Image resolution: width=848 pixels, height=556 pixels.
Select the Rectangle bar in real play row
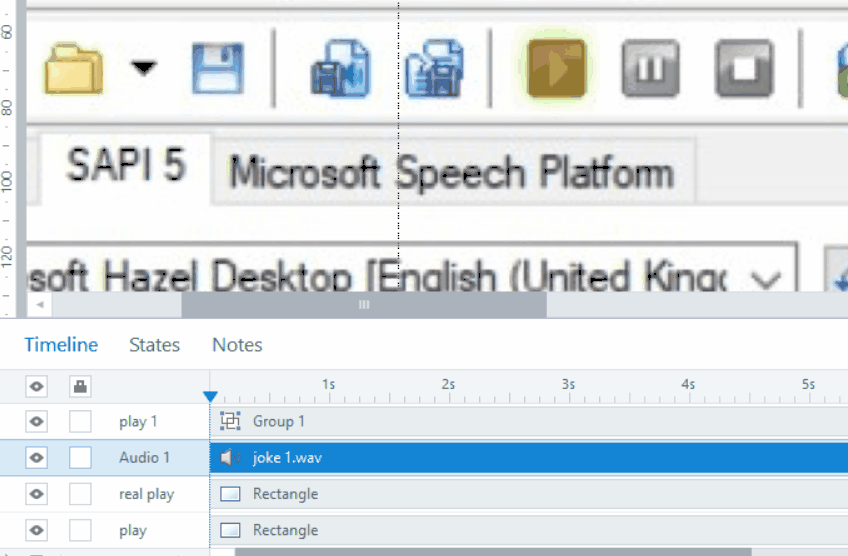tap(529, 494)
